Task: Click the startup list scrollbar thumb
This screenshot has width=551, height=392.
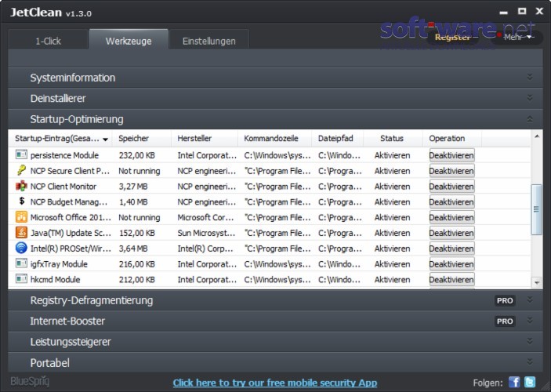Action: click(537, 209)
